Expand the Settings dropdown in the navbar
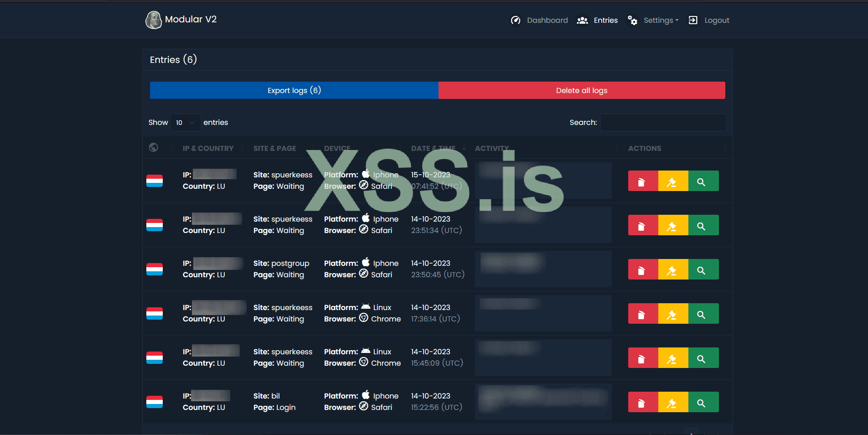 click(654, 21)
